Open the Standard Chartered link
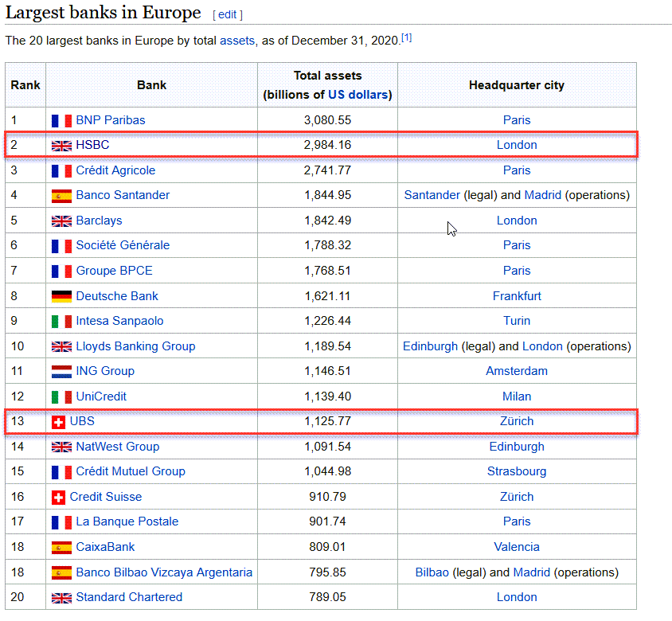Screen dimensions: 672x621 [129, 597]
